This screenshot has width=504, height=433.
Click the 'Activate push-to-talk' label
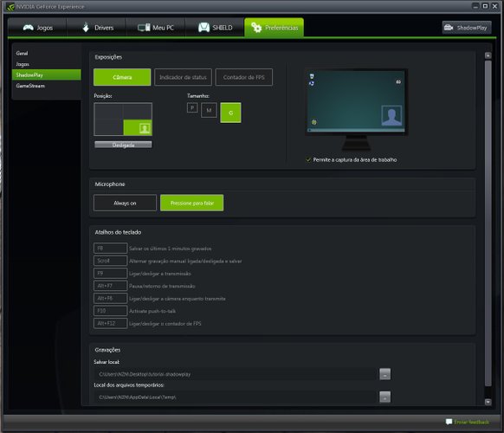(152, 311)
